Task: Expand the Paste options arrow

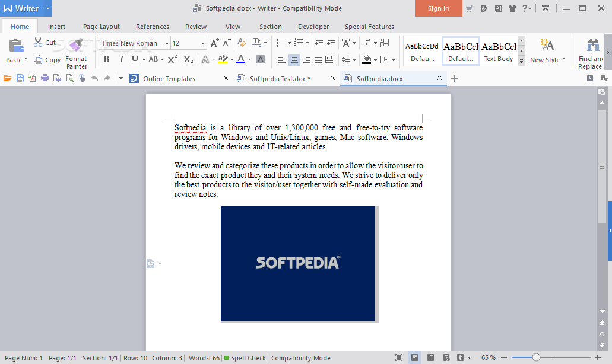Action: pyautogui.click(x=26, y=59)
